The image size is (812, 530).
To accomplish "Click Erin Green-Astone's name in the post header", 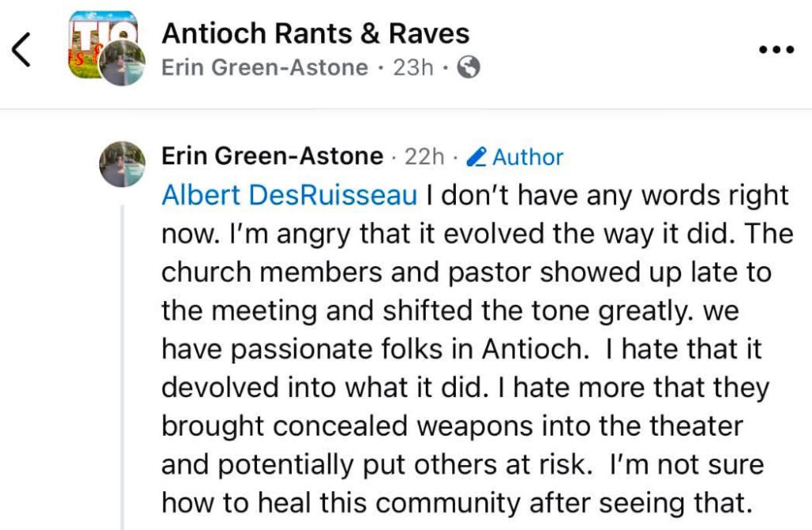I will tap(265, 67).
